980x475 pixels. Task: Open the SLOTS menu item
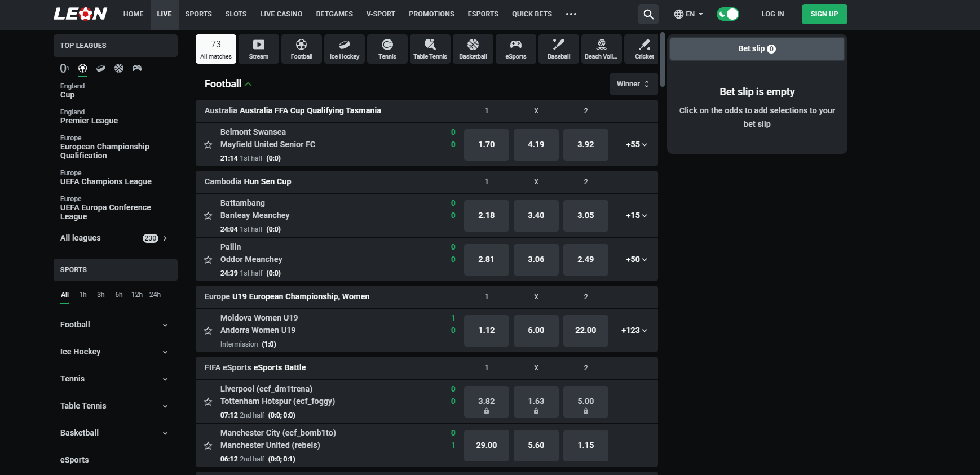236,14
